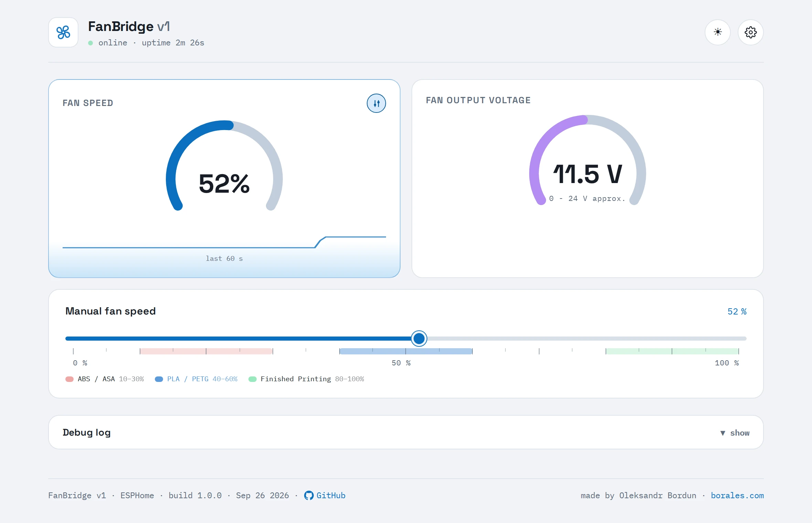
Task: Click the slider track near 100 %
Action: pyautogui.click(x=739, y=339)
